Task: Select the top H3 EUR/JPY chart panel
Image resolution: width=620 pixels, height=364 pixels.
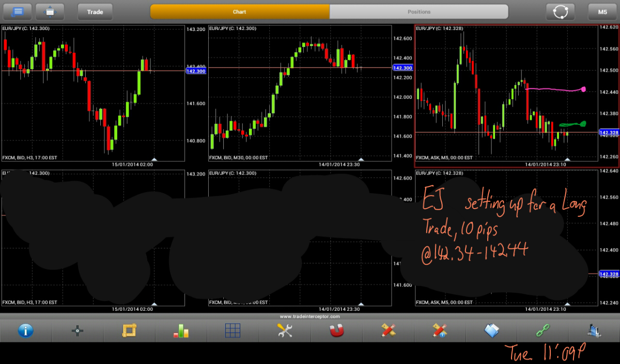Action: point(93,93)
